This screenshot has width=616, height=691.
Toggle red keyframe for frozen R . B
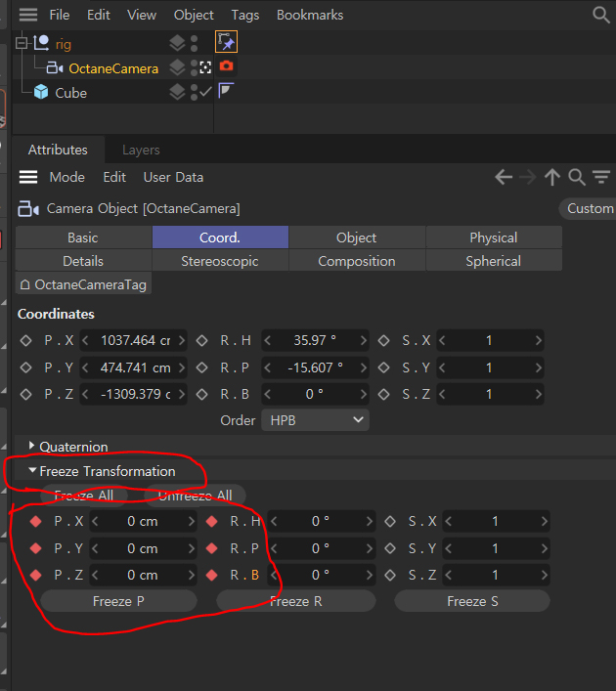pyautogui.click(x=211, y=575)
